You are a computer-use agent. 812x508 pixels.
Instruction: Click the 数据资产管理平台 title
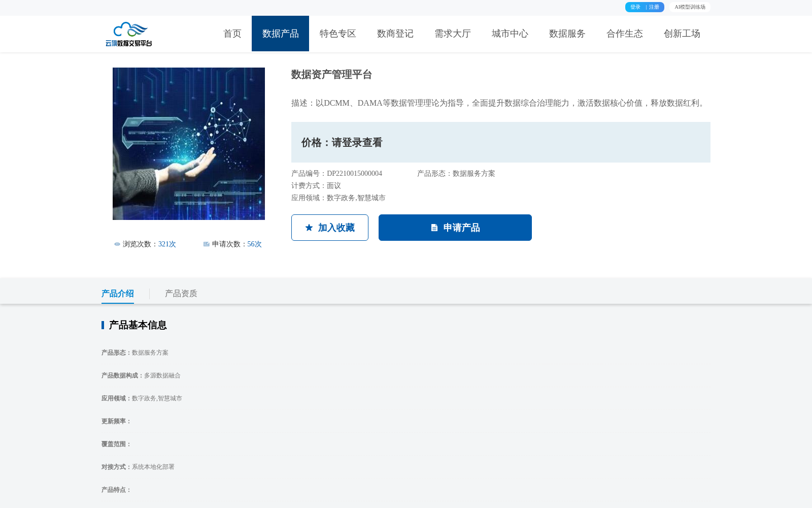click(x=331, y=75)
